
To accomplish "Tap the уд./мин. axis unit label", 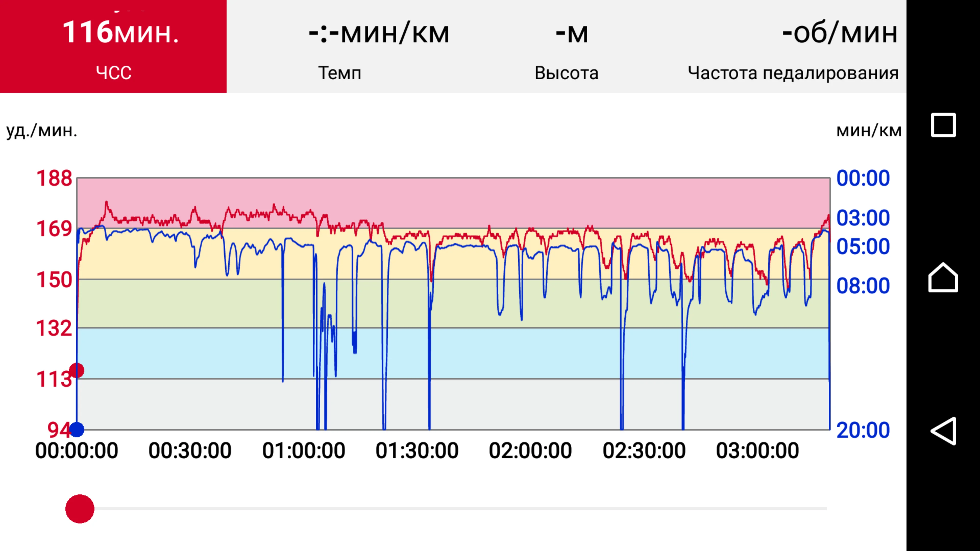I will coord(42,130).
